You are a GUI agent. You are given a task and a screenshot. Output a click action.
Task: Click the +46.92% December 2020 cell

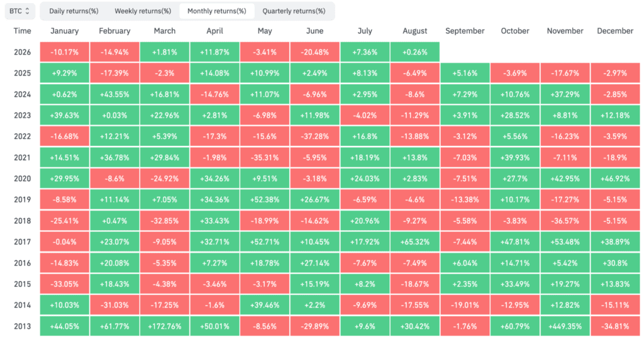point(615,179)
